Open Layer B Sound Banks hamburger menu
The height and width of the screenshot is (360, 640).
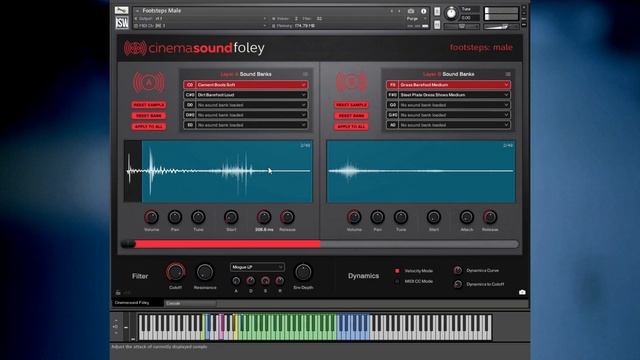point(508,74)
